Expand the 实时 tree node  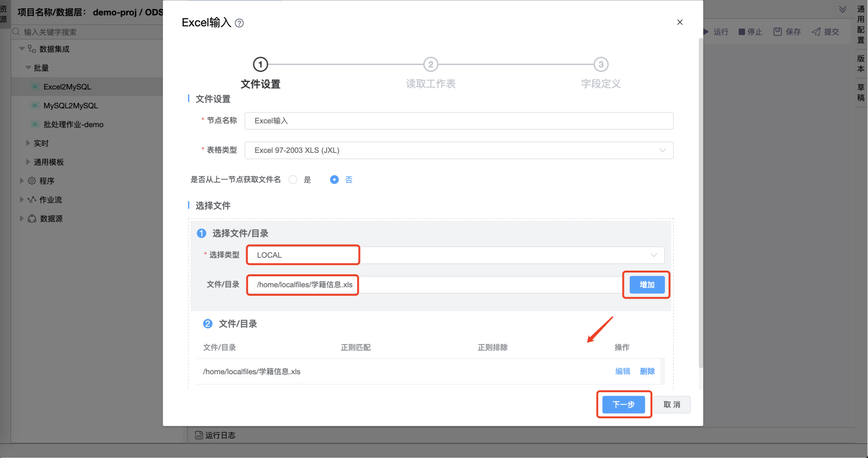tap(28, 143)
